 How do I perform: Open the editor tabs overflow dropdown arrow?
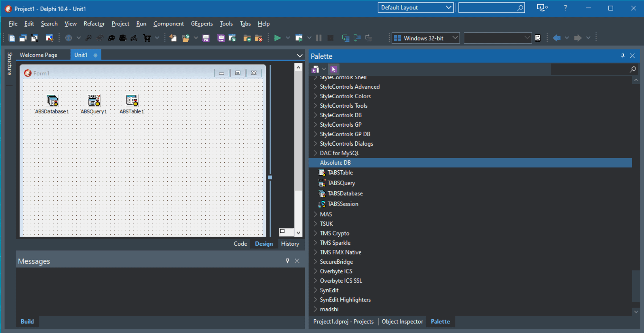coord(300,55)
